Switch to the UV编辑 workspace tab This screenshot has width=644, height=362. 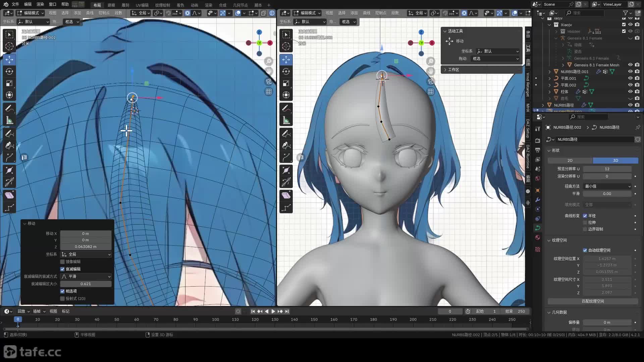click(x=142, y=5)
